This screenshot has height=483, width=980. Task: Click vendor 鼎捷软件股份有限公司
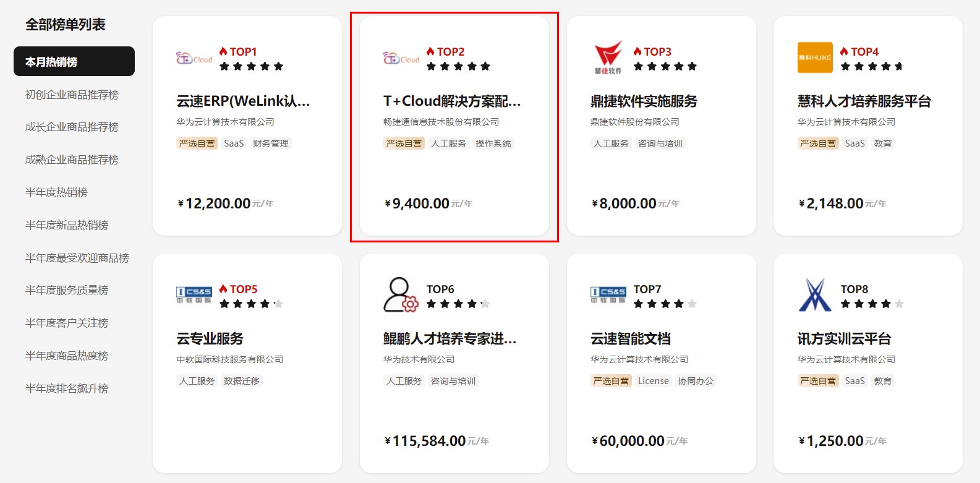[635, 122]
